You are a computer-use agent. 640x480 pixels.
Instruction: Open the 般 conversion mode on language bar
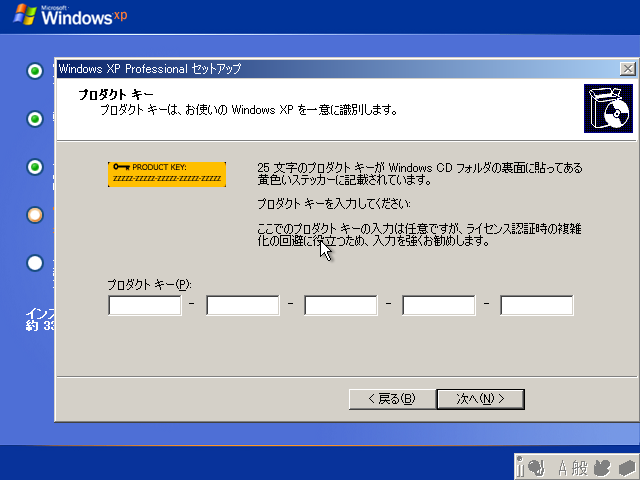[580, 468]
